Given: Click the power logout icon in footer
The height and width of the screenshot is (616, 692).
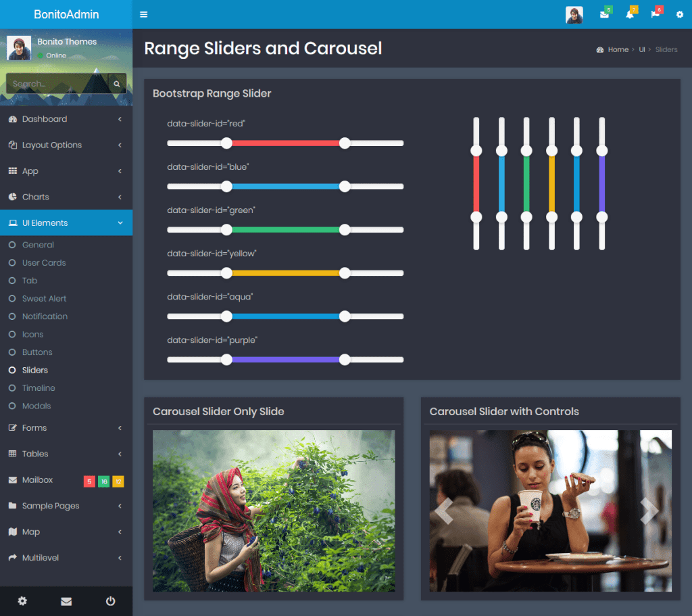Looking at the screenshot, I should pos(110,601).
